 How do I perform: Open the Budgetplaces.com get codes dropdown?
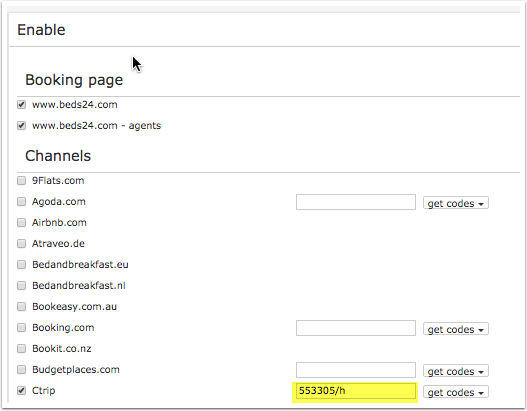(456, 371)
